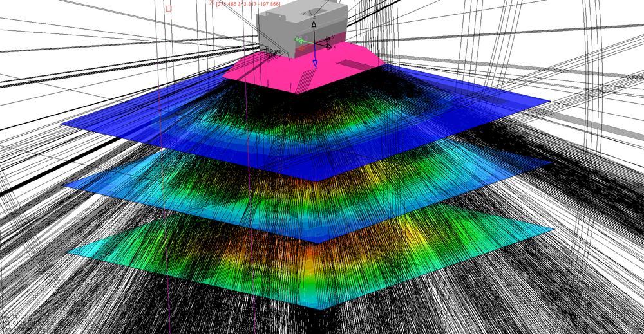This screenshot has width=644, height=334.
Task: Select the gray luminaire housing model
Action: [x=302, y=28]
